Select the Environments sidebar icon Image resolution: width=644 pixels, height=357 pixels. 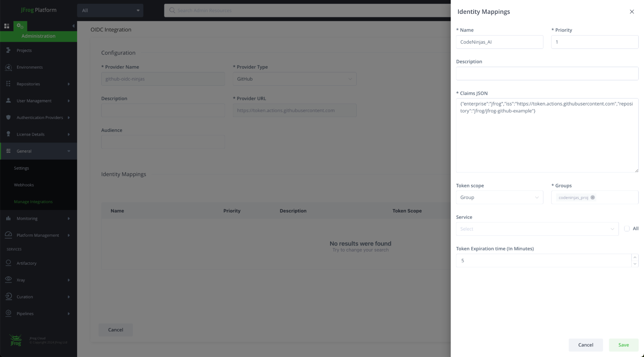coord(8,67)
